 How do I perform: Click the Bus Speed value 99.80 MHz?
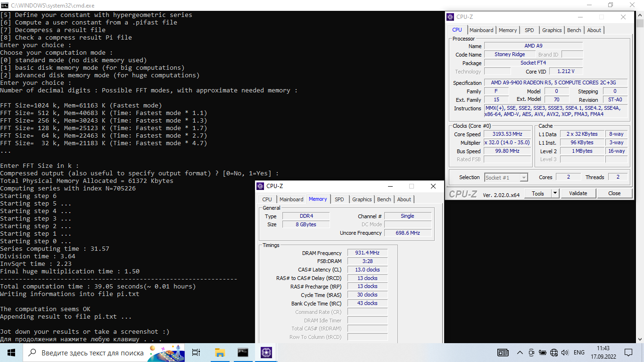(x=507, y=151)
